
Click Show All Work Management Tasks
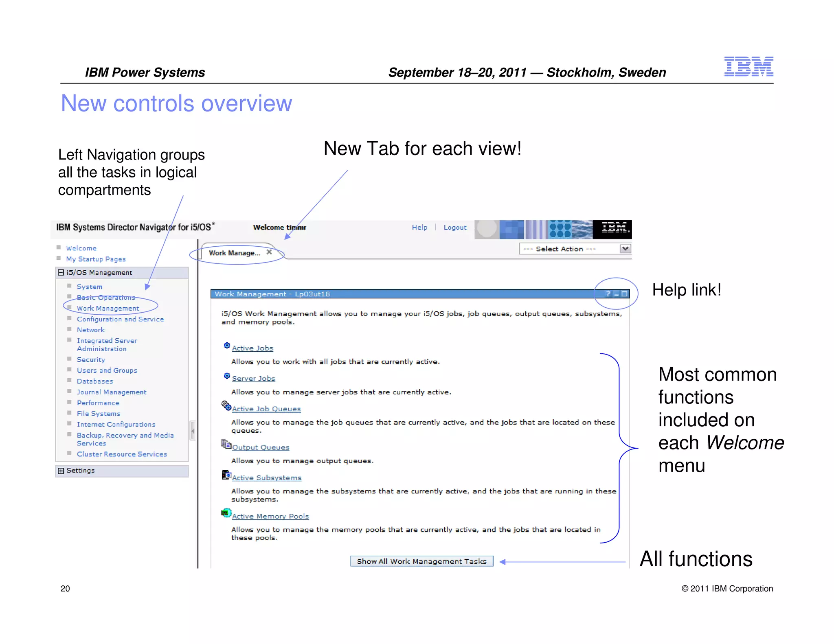tap(421, 561)
